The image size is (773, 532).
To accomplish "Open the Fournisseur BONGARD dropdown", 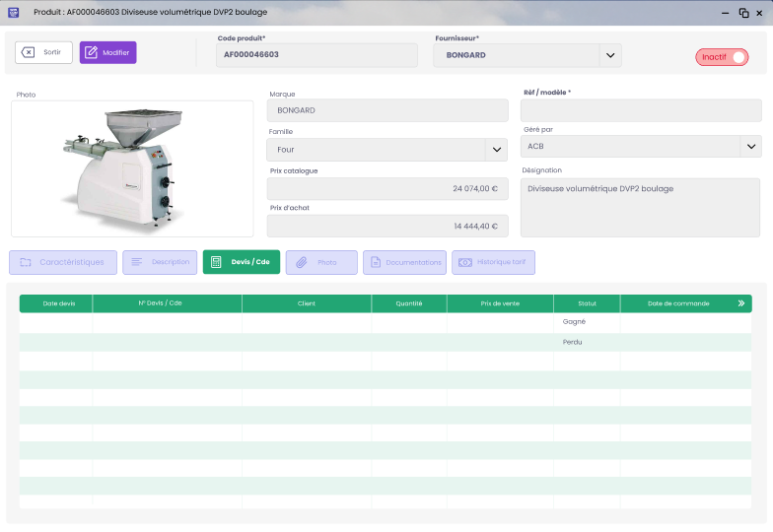I will [x=609, y=55].
